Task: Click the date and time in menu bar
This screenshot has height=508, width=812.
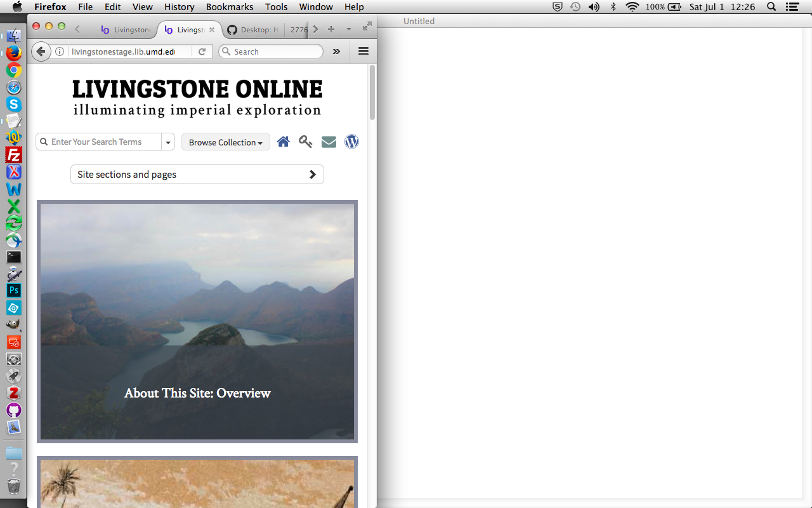Action: 723,7
